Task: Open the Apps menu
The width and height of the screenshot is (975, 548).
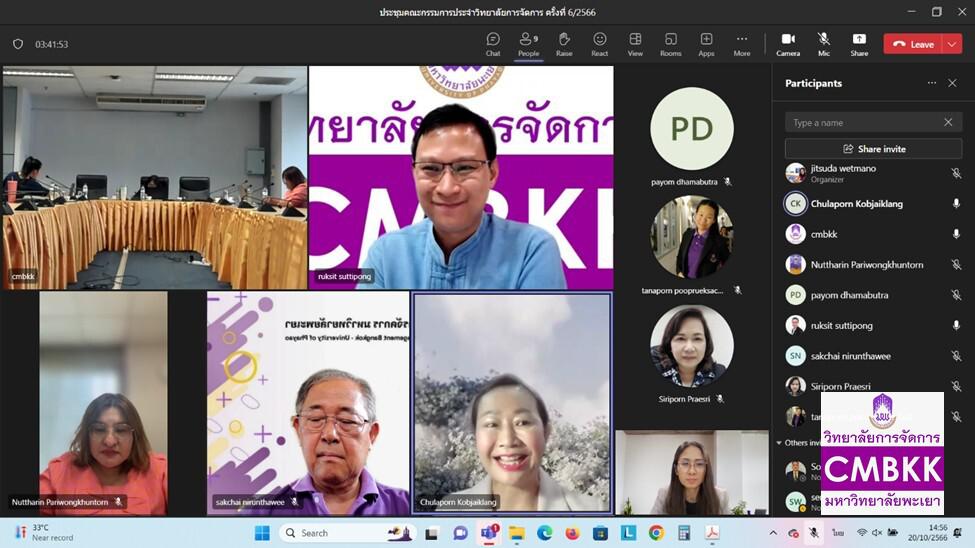Action: 706,44
